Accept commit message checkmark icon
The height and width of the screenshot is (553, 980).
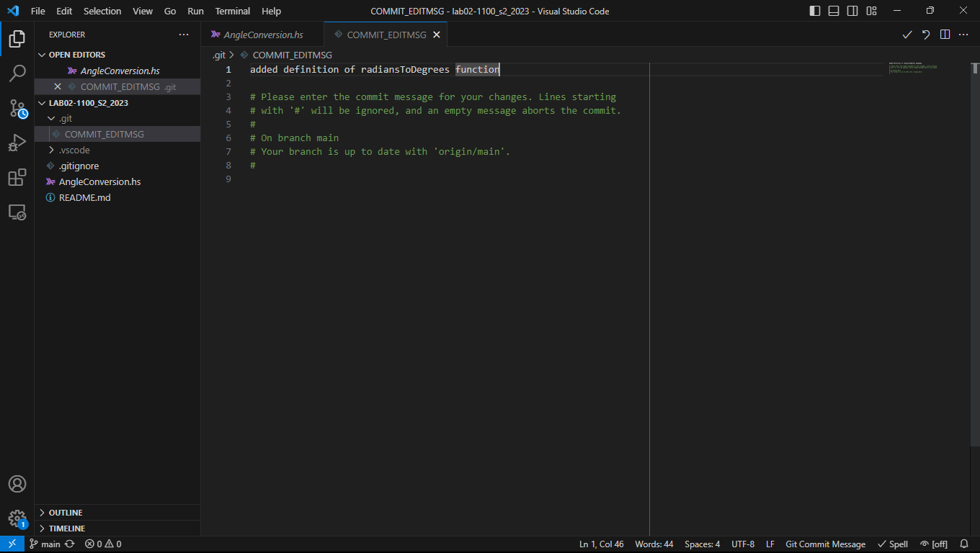coord(907,35)
